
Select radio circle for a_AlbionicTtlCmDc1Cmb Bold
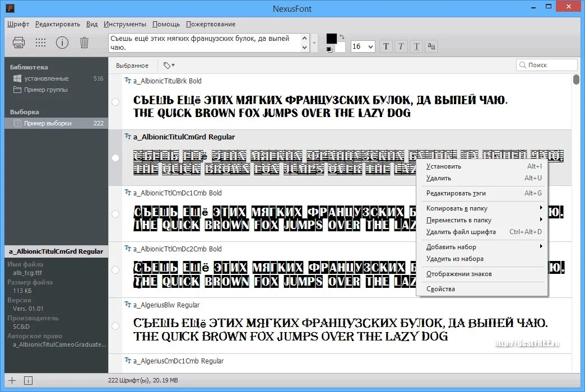(115, 214)
